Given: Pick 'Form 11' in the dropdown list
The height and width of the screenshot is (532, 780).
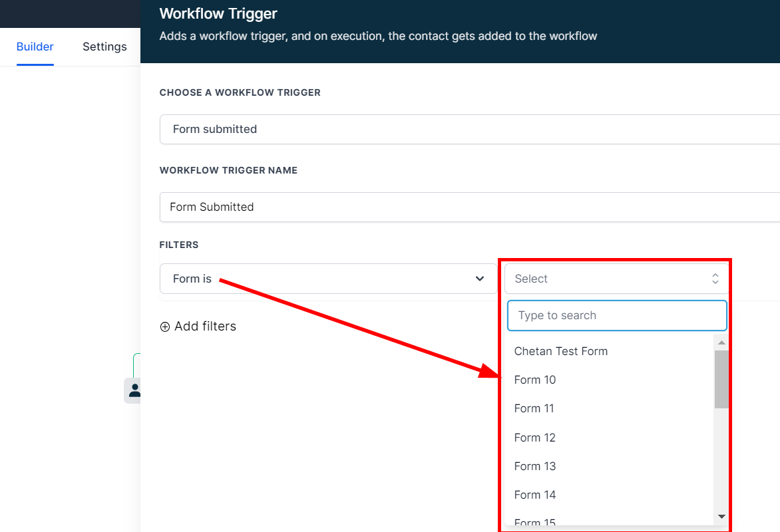Looking at the screenshot, I should click(x=534, y=408).
